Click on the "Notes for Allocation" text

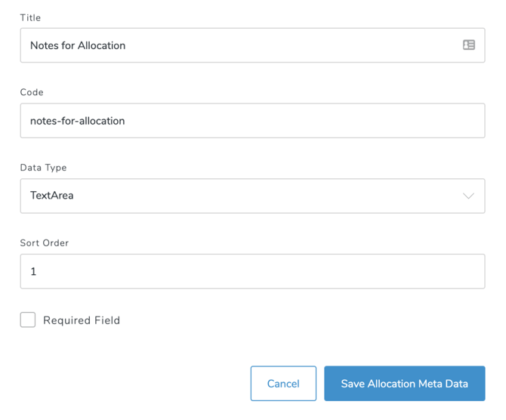pyautogui.click(x=78, y=45)
